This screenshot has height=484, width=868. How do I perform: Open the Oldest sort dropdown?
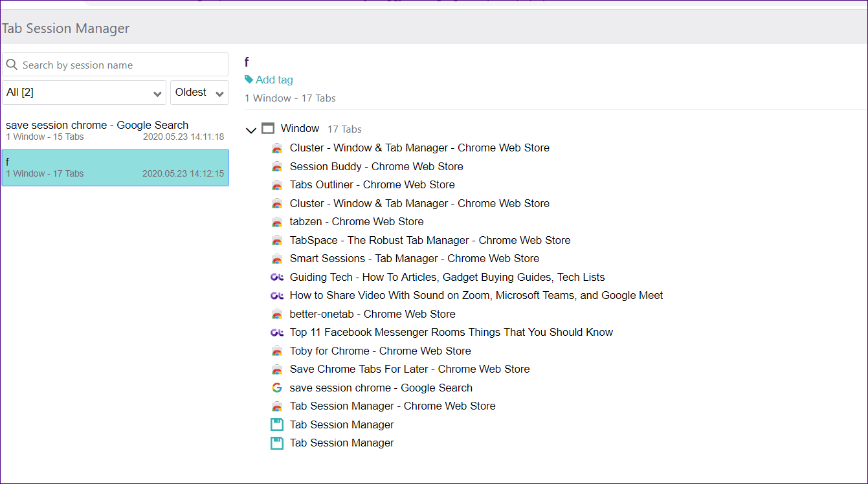click(199, 93)
